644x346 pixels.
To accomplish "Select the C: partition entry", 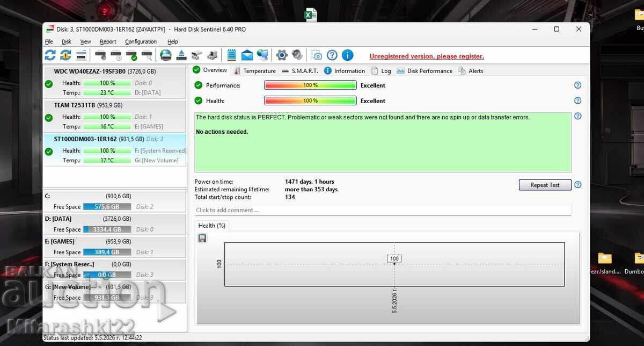I will 115,201.
